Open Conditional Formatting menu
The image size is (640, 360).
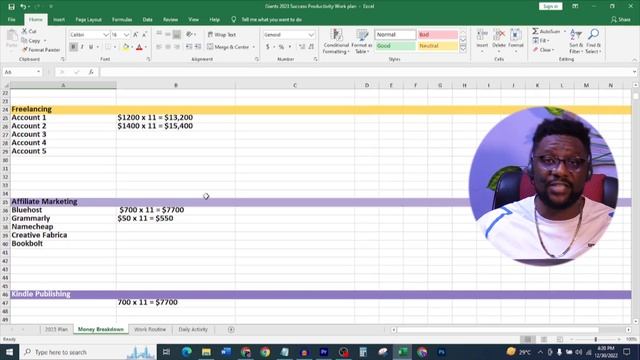coord(336,41)
